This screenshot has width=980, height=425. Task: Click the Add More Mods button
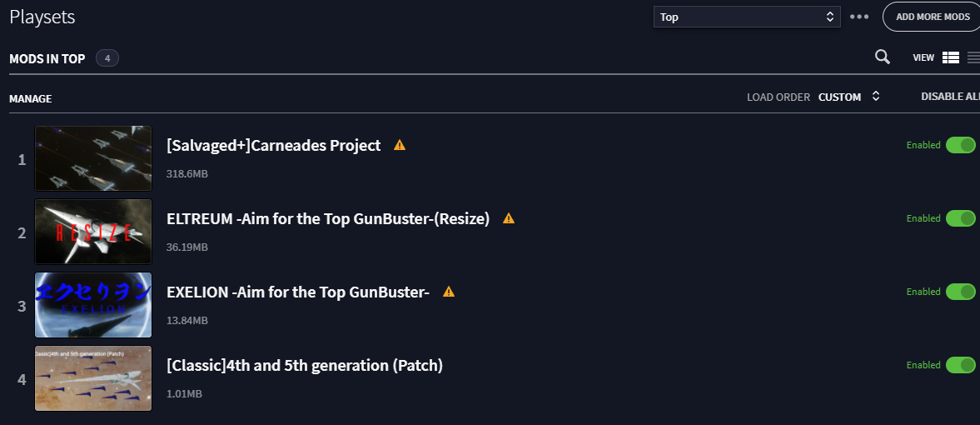coord(931,17)
